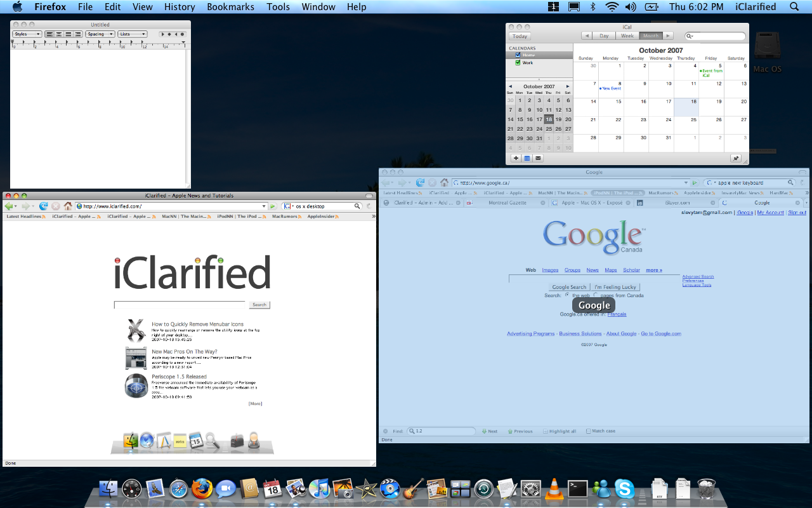Expand URL history dropdown for iclarified.com address
Viewport: 812px width, 508px height.
pyautogui.click(x=264, y=206)
